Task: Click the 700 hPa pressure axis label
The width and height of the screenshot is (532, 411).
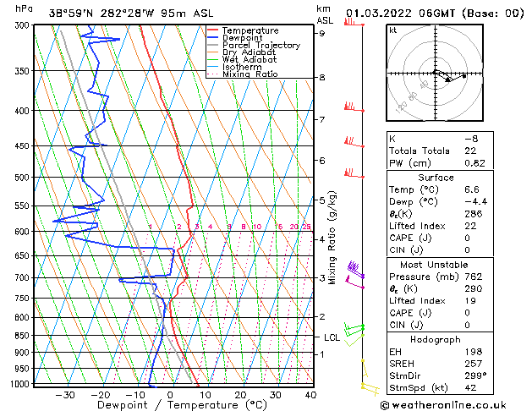Action: [22, 277]
